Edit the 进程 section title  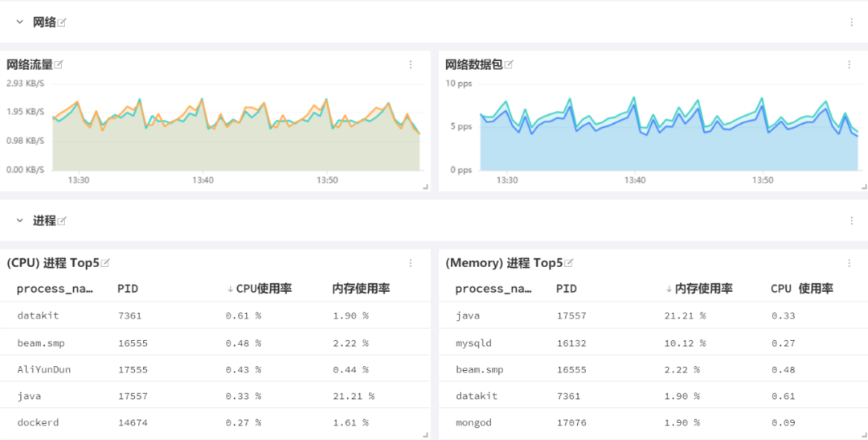[62, 221]
